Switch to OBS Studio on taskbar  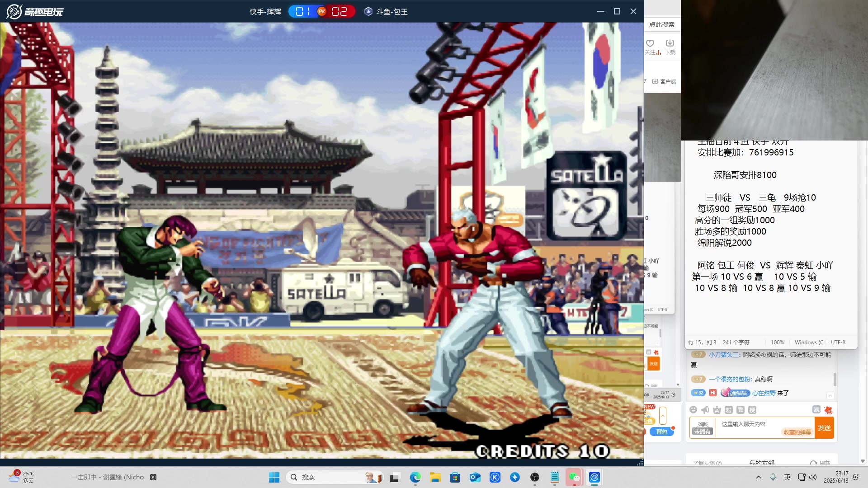535,477
